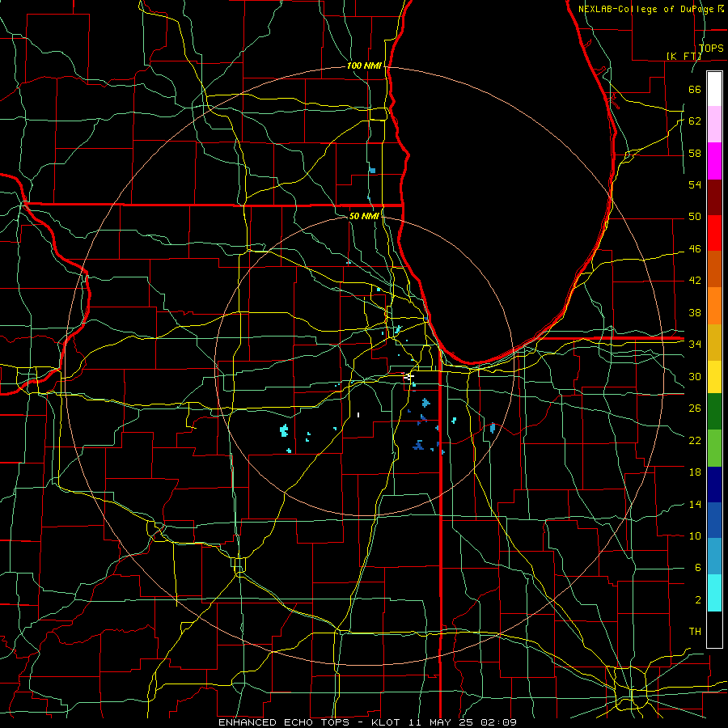Select the bright red legend swatch
728x728 pixels.
point(714,233)
